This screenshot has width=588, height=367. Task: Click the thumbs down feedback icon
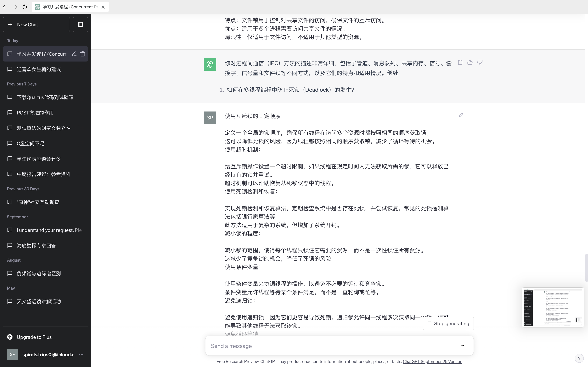pos(480,62)
